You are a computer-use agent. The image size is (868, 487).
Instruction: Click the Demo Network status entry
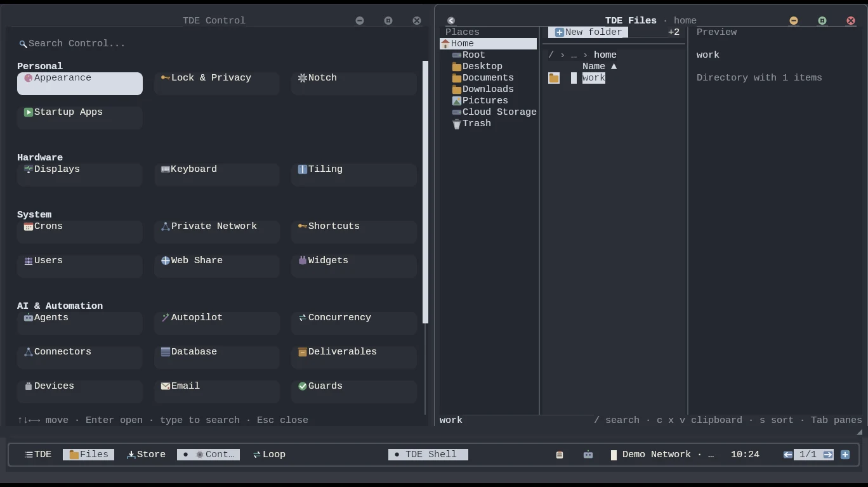coord(662,455)
